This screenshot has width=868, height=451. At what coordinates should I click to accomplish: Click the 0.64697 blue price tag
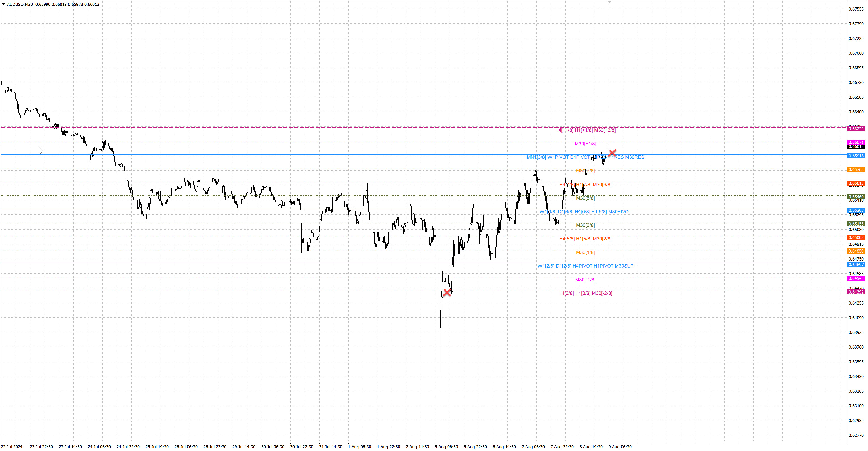tap(856, 265)
